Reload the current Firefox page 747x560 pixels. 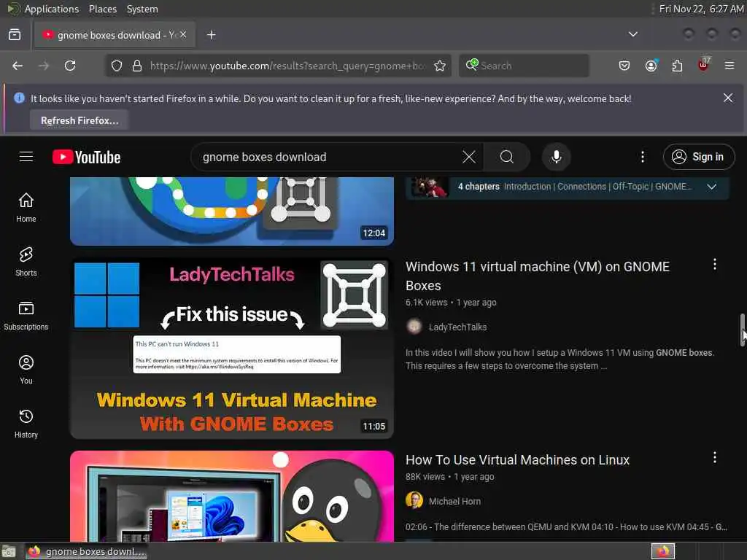pos(70,66)
